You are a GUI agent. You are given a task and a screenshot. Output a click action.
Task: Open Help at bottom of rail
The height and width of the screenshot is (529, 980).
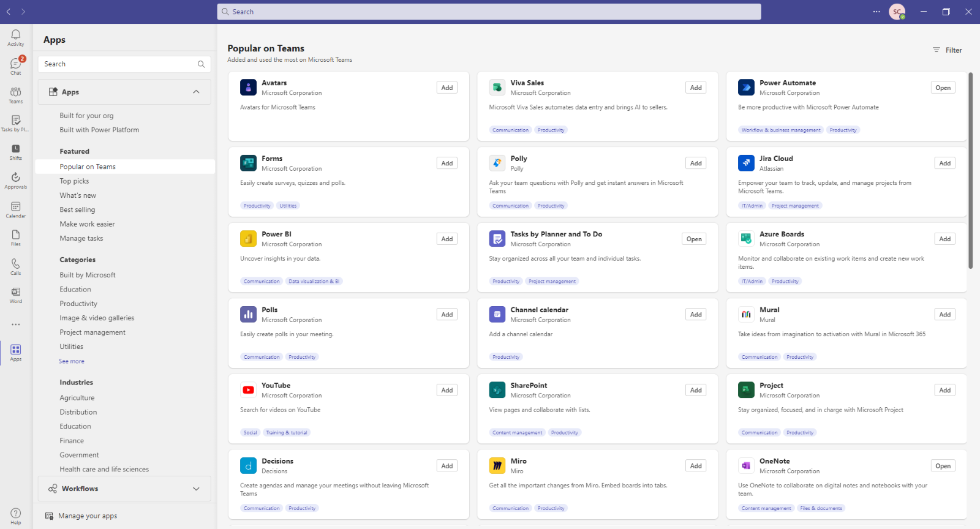16,516
